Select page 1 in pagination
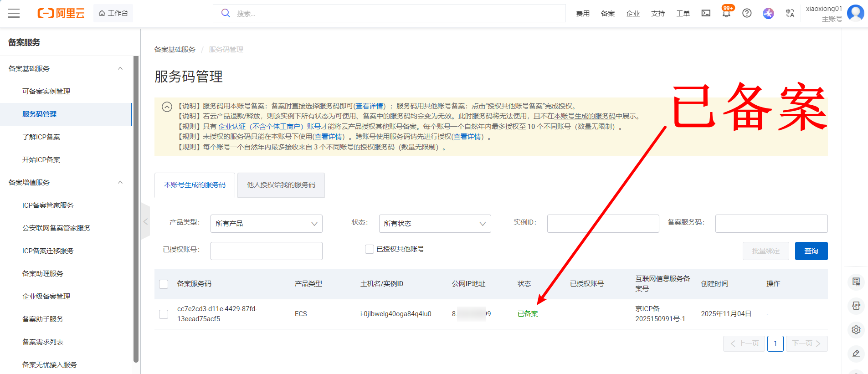The image size is (868, 374). (776, 343)
